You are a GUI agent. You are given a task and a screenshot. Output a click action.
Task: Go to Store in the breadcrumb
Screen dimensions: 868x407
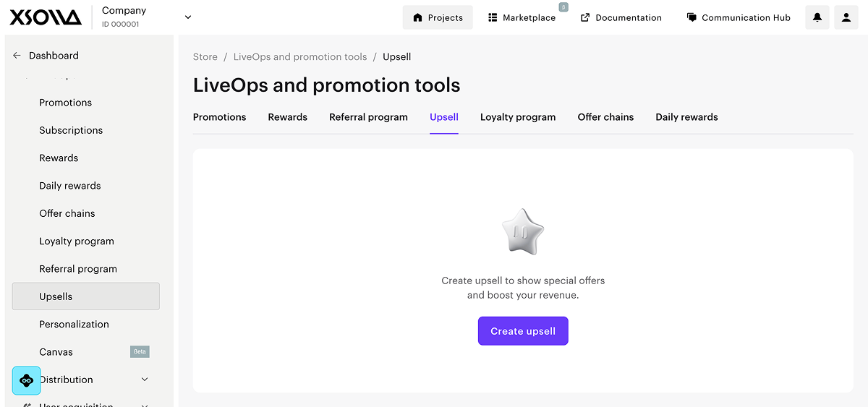205,56
